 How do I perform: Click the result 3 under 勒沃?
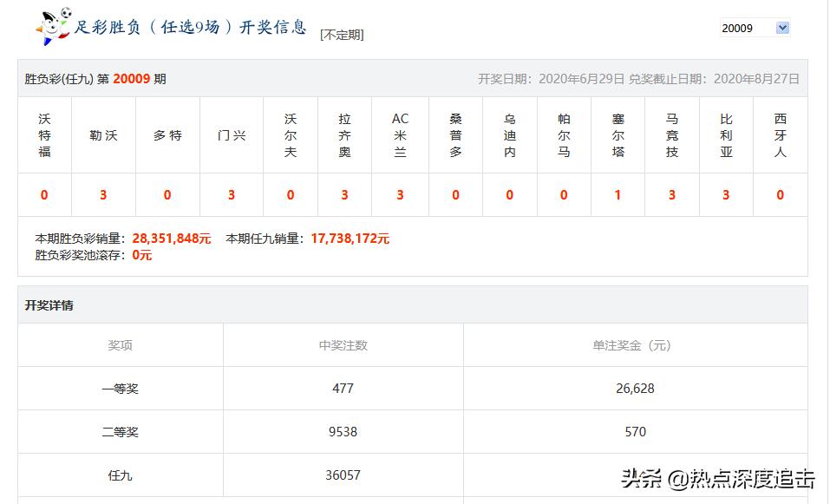103,195
